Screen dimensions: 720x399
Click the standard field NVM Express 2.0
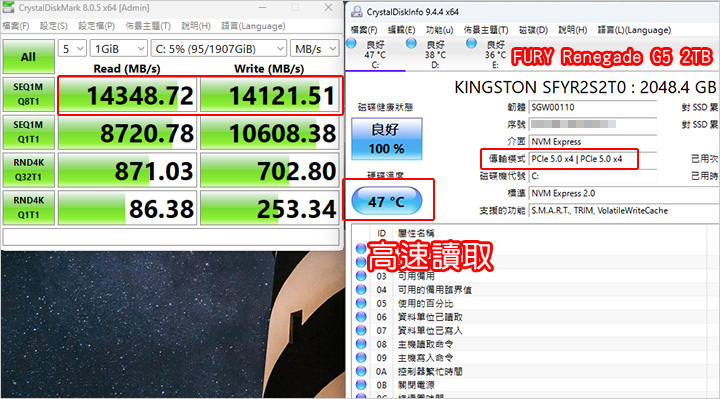click(x=624, y=193)
